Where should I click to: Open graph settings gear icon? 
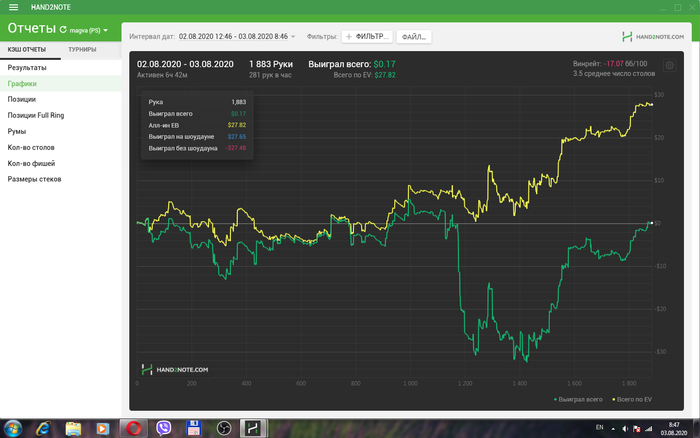669,66
